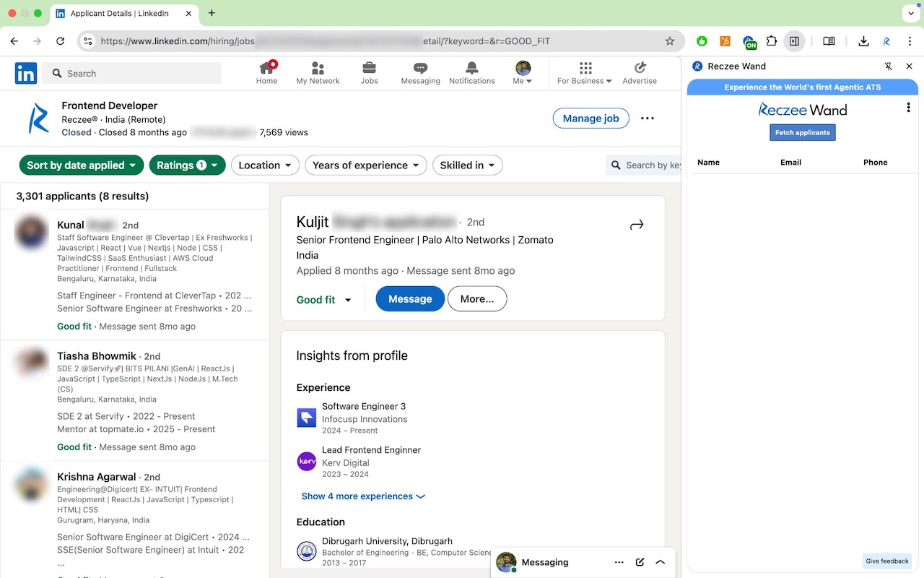The height and width of the screenshot is (578, 924).
Task: Click the Manage job button
Action: tap(590, 118)
